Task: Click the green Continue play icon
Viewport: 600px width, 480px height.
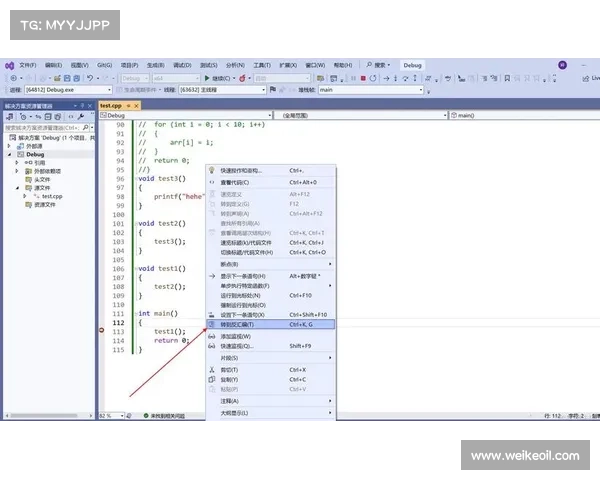Action: [206, 78]
